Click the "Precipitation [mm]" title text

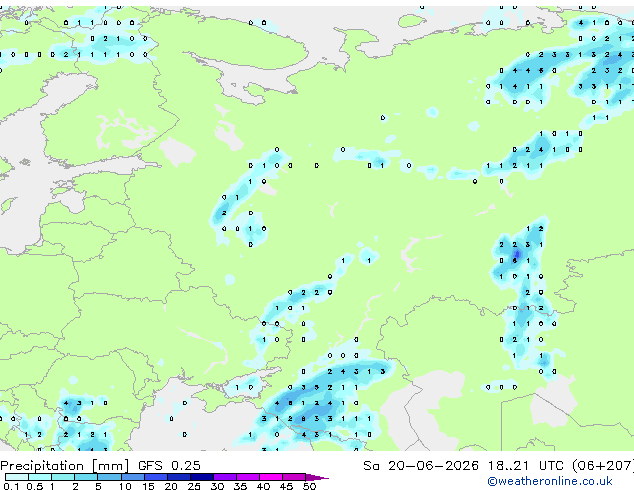[x=65, y=466]
